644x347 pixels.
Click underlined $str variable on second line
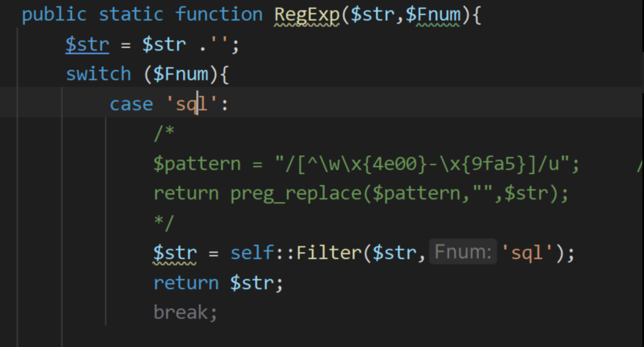(87, 45)
